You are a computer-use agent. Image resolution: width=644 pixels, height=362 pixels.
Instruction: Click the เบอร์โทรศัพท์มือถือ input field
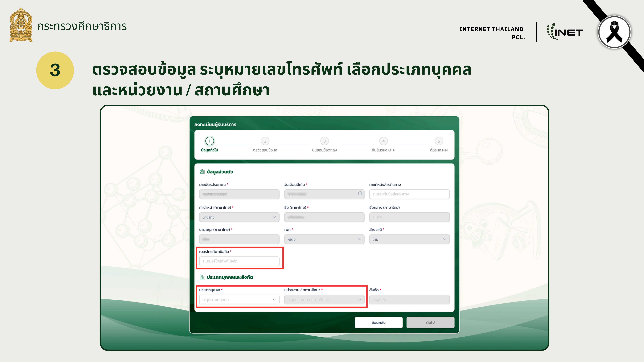pos(239,261)
